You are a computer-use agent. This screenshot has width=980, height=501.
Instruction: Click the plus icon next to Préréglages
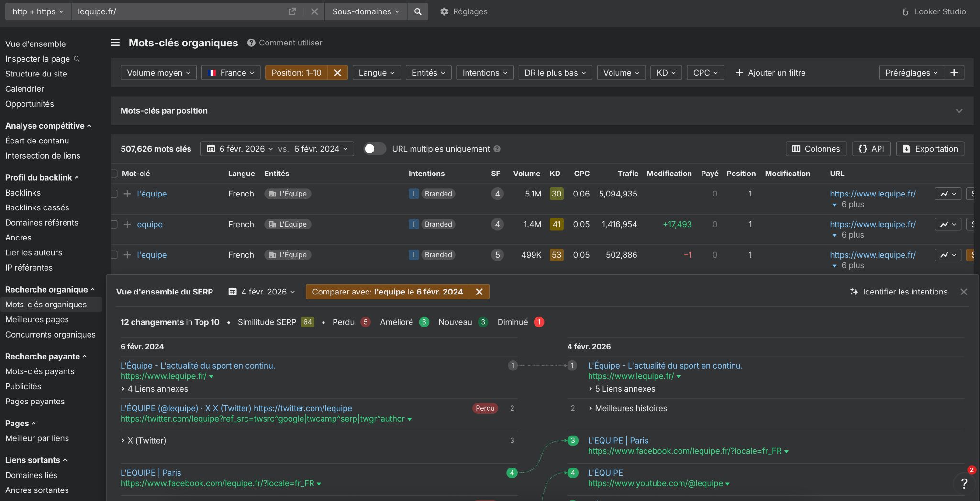pyautogui.click(x=954, y=73)
